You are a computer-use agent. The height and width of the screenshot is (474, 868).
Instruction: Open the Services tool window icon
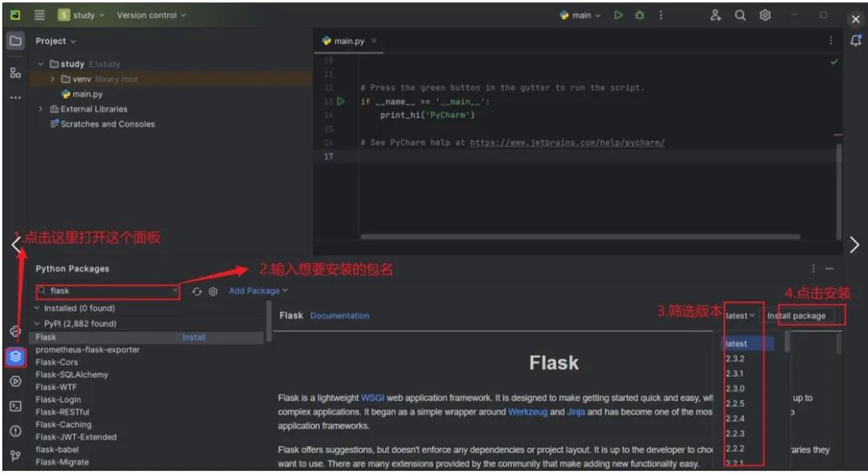(15, 381)
